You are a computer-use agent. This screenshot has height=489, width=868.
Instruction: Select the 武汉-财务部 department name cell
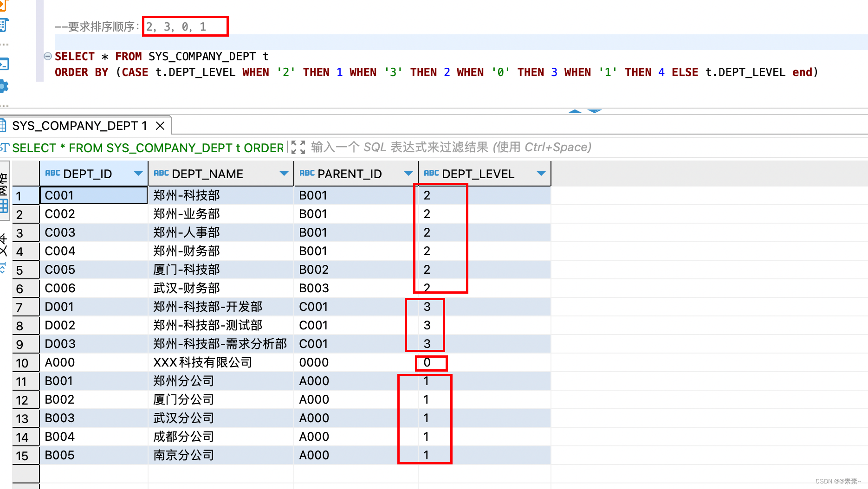point(221,288)
